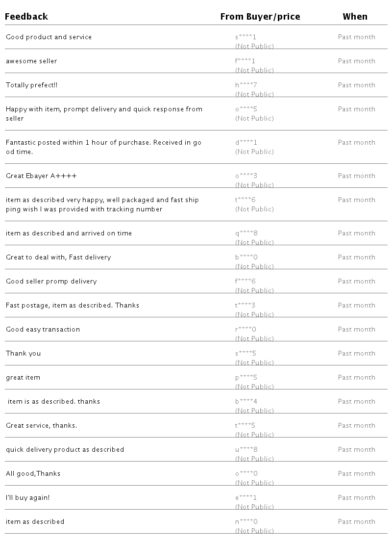
Task: Open buyer s****1 profile
Action: click(x=245, y=37)
